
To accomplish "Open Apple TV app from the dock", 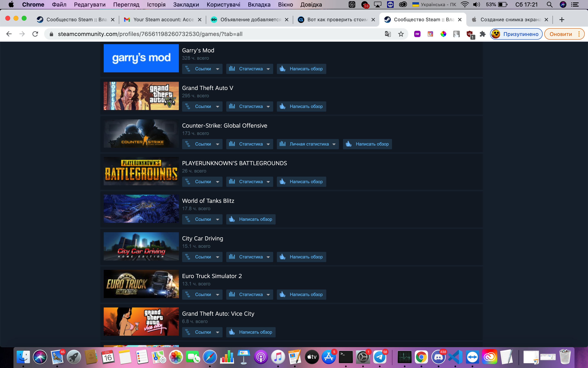I will [312, 357].
